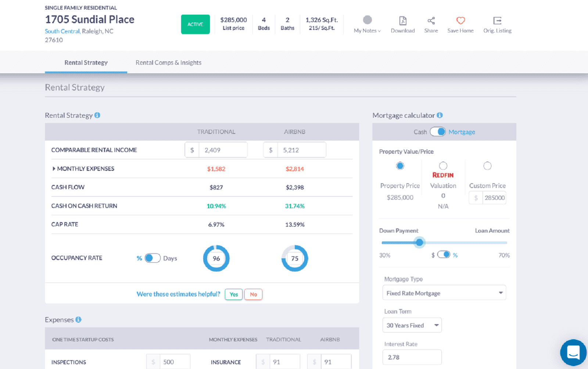588x369 pixels.
Task: Select the Redfin Valuation radio button
Action: point(443,166)
